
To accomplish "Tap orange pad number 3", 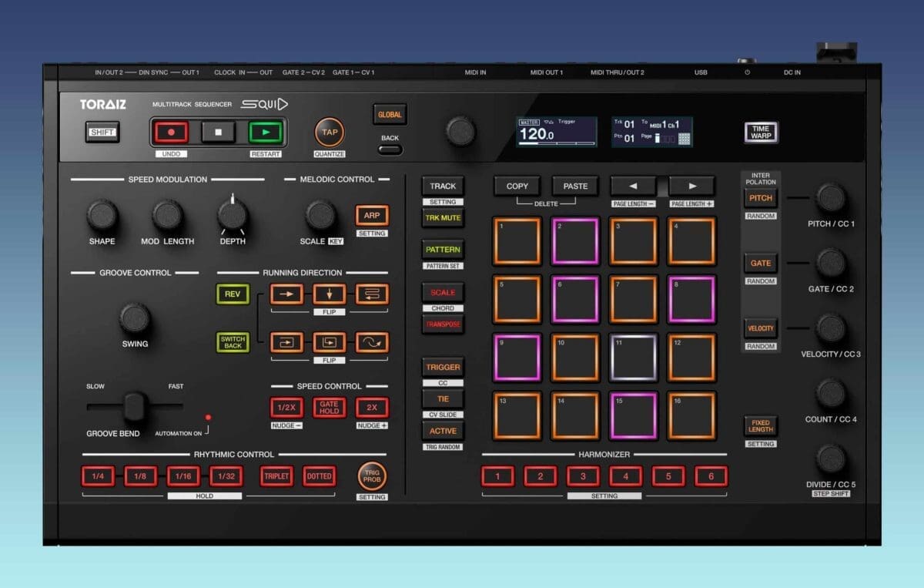I will pos(634,240).
